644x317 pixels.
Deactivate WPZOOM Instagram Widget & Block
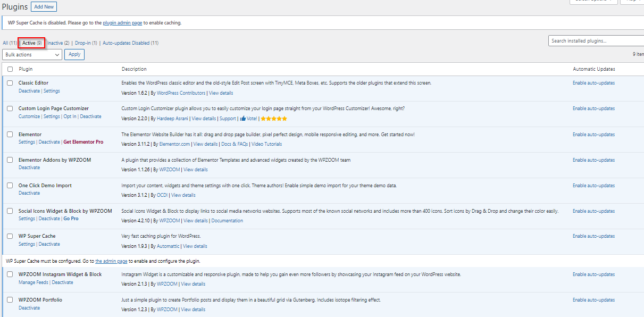click(x=62, y=282)
